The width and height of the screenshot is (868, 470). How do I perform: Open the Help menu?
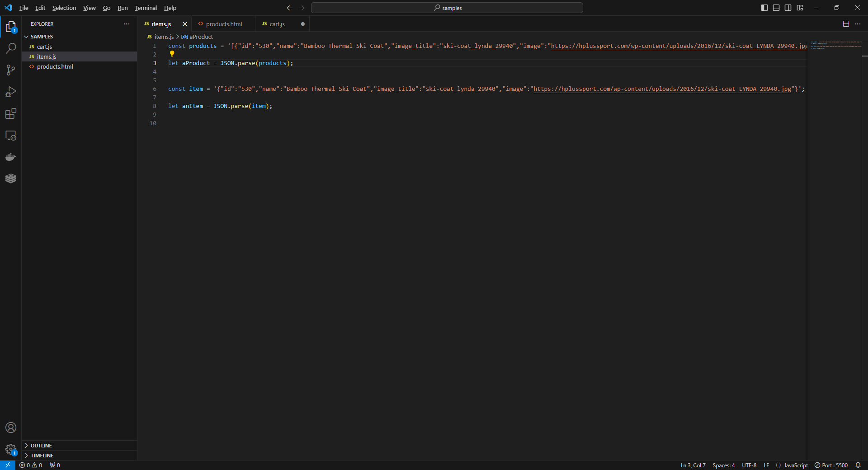[x=170, y=8]
